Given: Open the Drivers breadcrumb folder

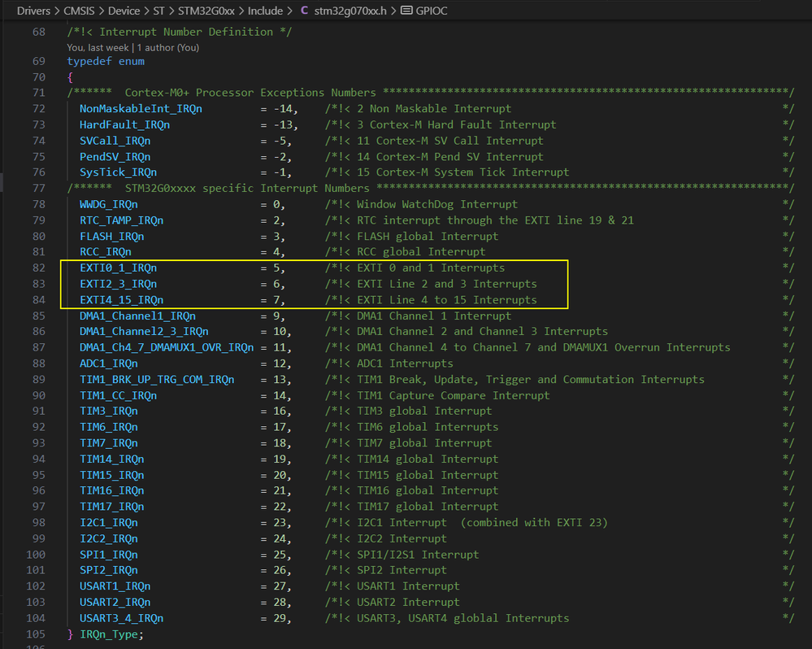Looking at the screenshot, I should (33, 11).
